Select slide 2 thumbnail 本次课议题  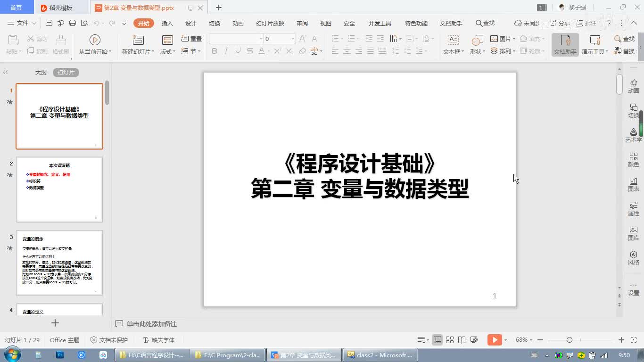[x=59, y=189]
